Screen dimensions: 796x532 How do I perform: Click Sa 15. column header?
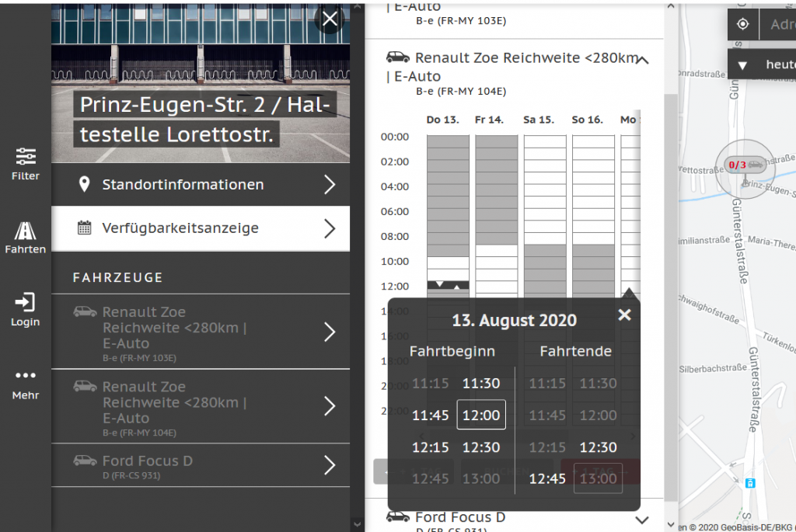[539, 120]
